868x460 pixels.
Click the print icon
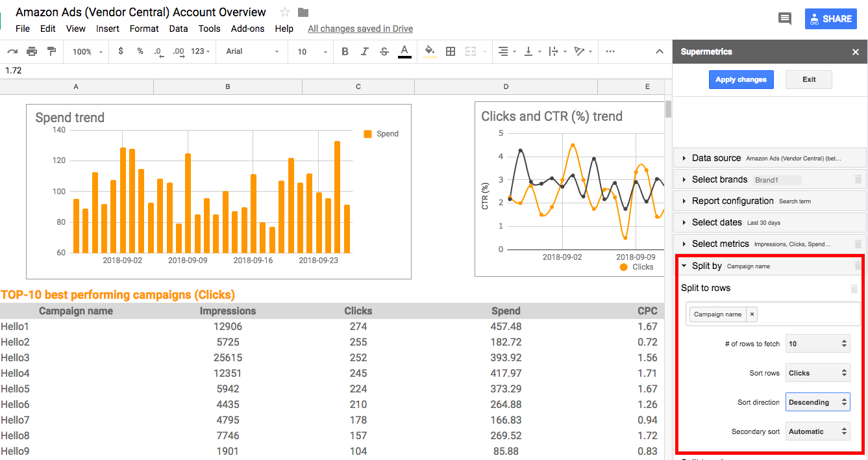tap(32, 51)
